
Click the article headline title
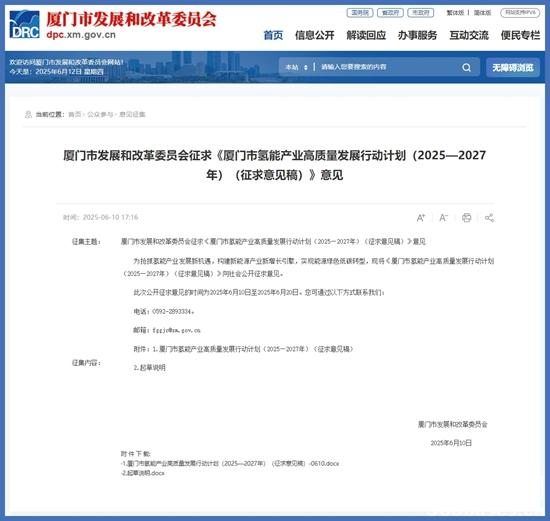(275, 165)
